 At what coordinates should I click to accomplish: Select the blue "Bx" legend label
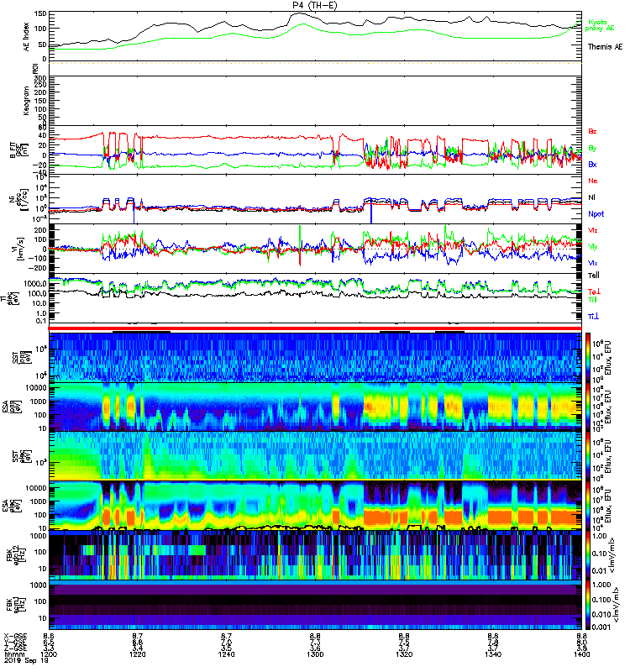pyautogui.click(x=592, y=165)
